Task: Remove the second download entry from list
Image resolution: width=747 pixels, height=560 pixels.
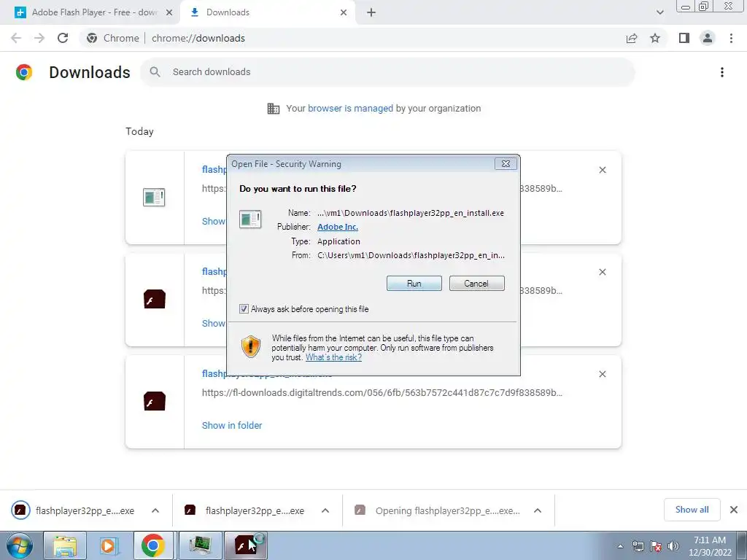Action: (602, 272)
